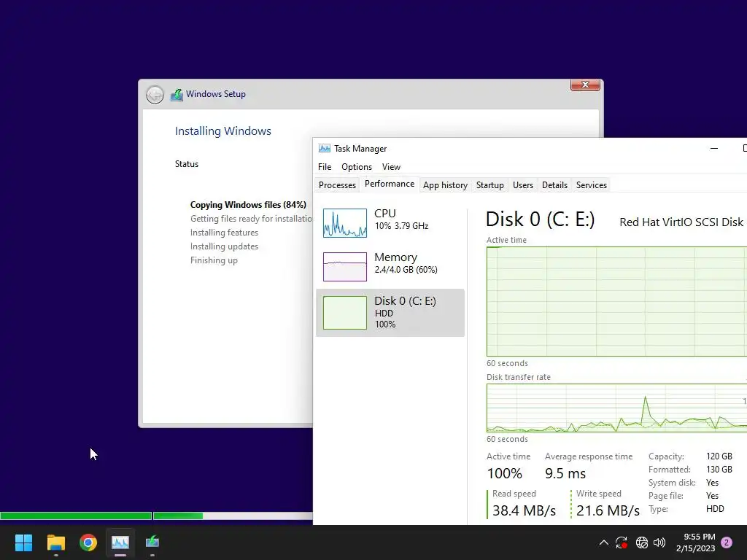Screen dimensions: 747x560
Task: Open the Services tab
Action: coord(591,185)
